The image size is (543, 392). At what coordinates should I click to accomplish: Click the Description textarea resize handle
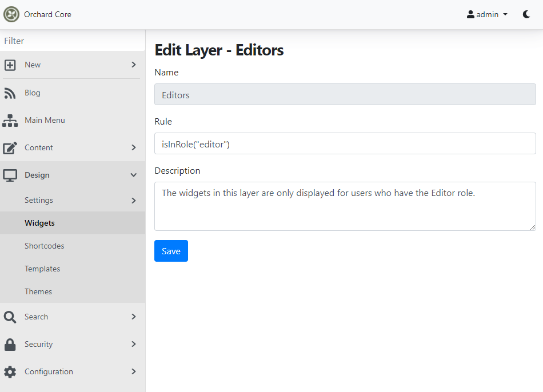533,227
